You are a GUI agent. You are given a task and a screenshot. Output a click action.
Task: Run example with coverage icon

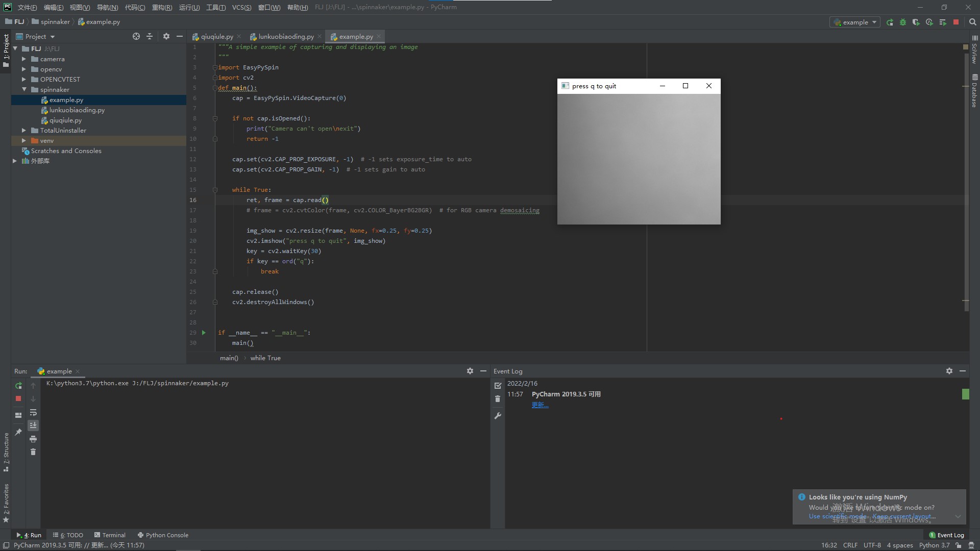point(916,22)
